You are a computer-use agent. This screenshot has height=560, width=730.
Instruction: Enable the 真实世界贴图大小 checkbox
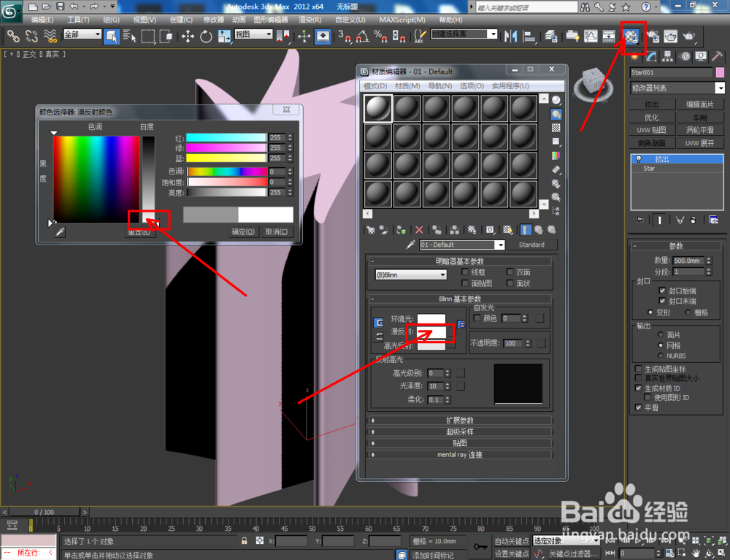[637, 378]
